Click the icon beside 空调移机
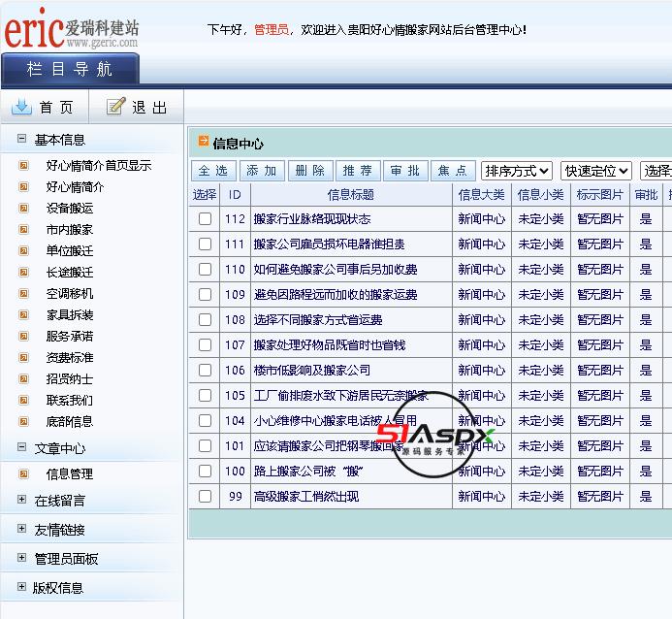 pyautogui.click(x=24, y=293)
